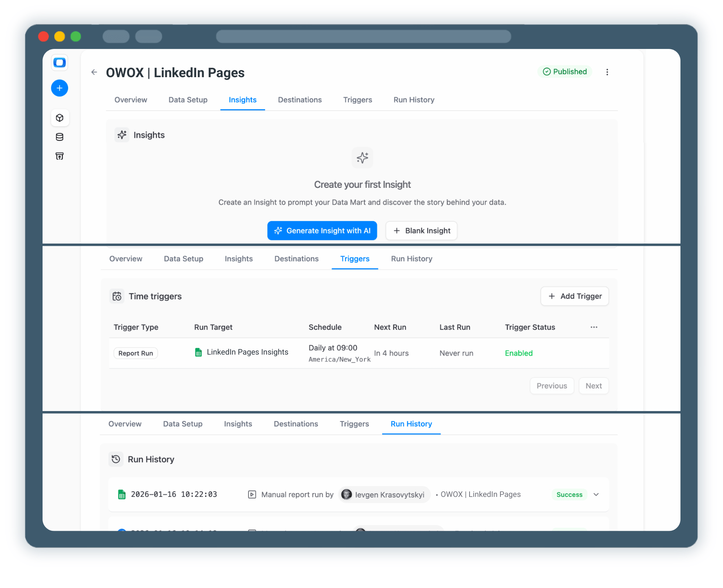Open the OWOX home logo in sidebar
723x588 pixels.
coord(59,62)
